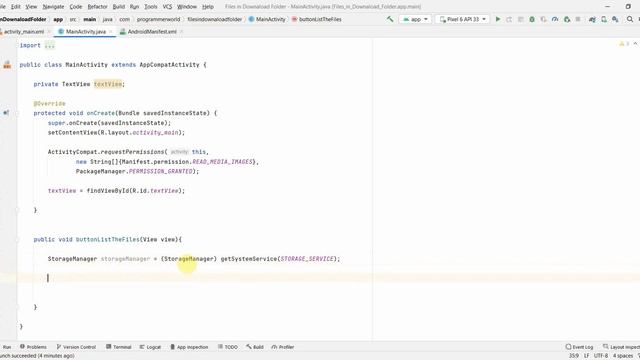Close the MainActivity.java tab
Viewport: 640px width, 360px height.
tap(111, 31)
